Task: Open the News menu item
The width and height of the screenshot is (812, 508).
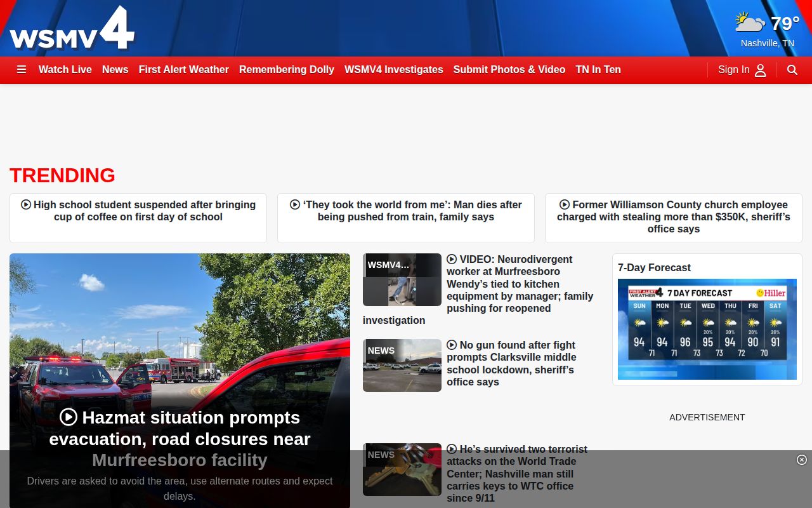Action: coord(115,70)
